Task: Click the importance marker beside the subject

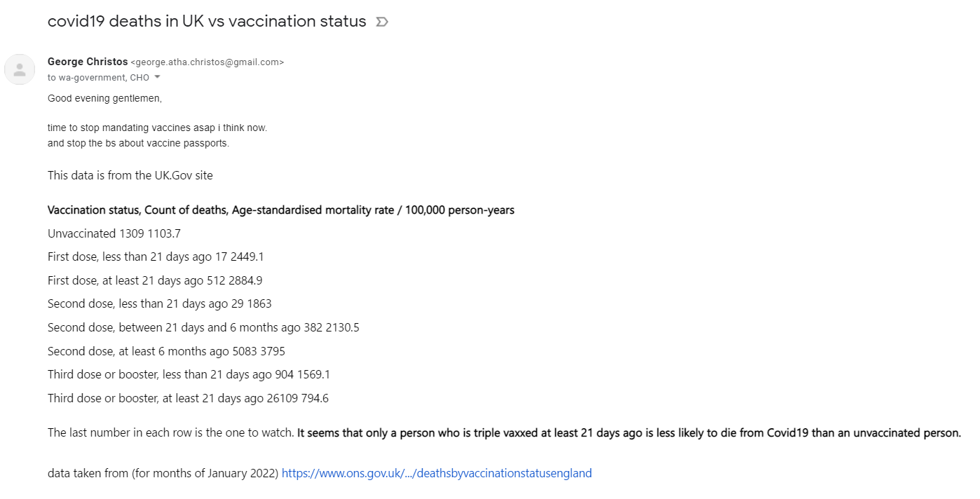Action: [382, 22]
